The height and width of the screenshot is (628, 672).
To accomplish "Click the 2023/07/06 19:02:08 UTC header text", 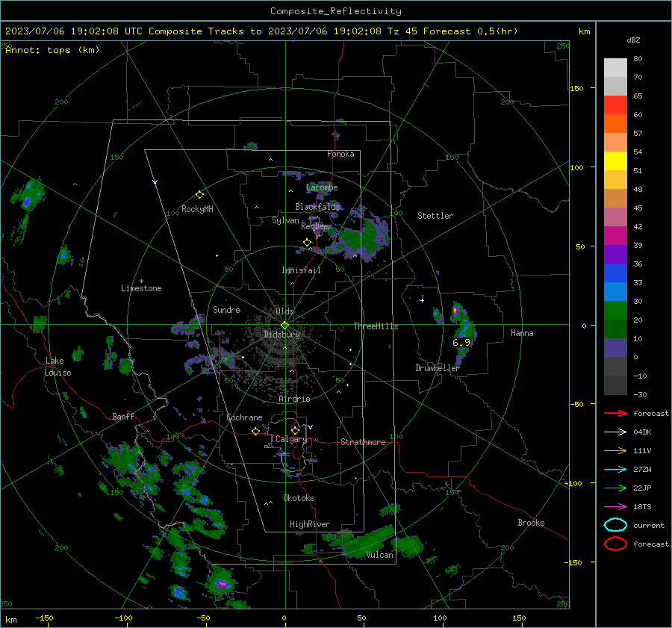I will 73,31.
